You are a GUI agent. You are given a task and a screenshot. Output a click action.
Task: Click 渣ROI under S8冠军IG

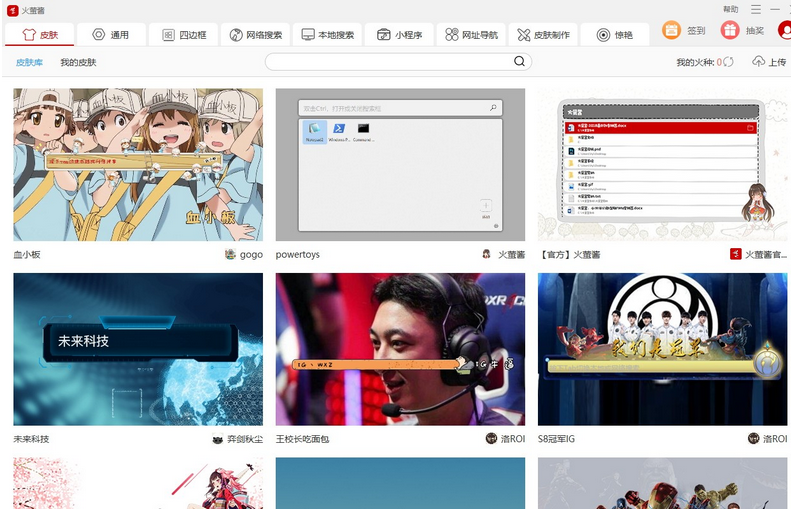click(775, 439)
